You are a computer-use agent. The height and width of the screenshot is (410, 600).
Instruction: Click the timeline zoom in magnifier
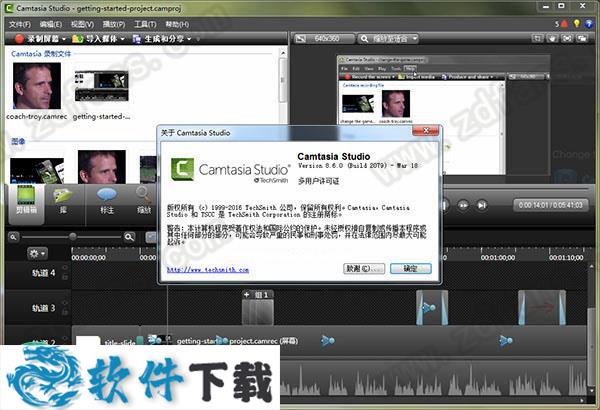129,237
